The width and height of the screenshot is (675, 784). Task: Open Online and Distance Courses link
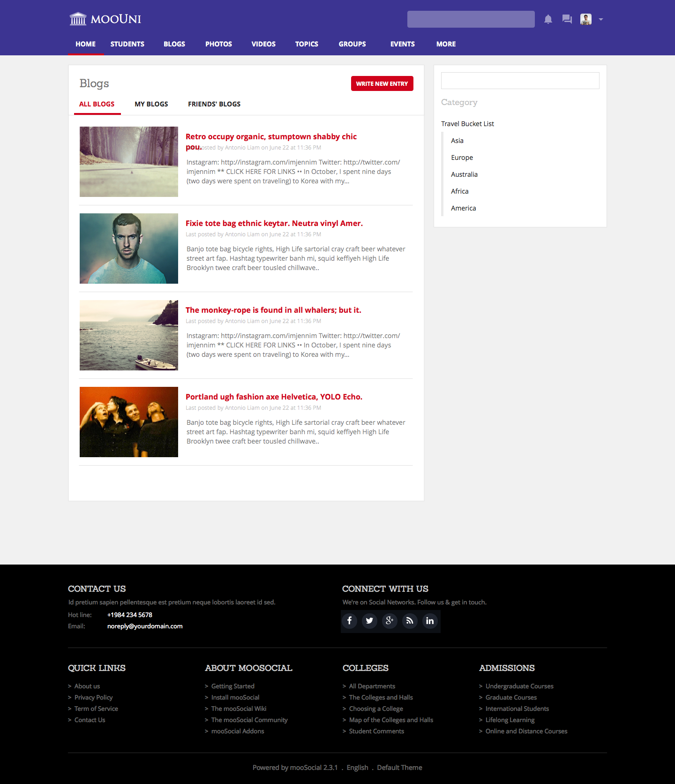point(526,731)
